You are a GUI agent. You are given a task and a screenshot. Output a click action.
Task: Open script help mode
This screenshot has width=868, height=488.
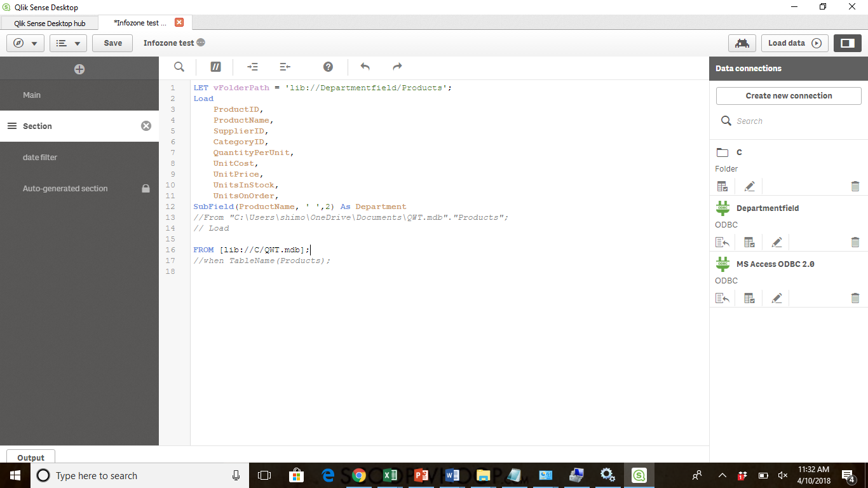click(x=328, y=67)
